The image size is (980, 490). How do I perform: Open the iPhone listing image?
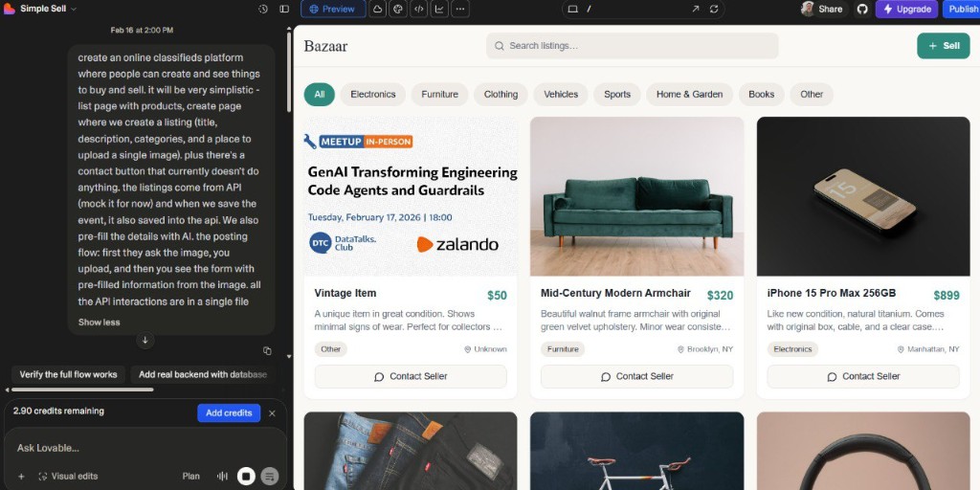pos(863,196)
